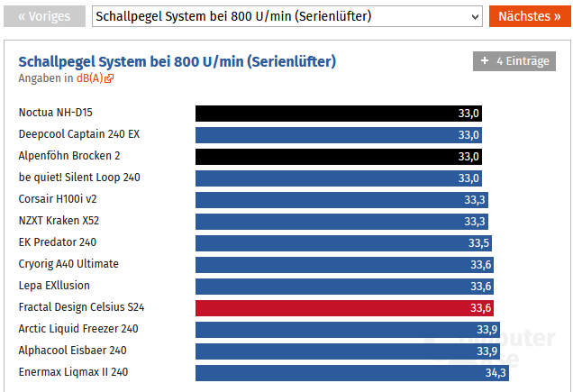Click the Arctic Liquid Freezer 240 label

78,328
